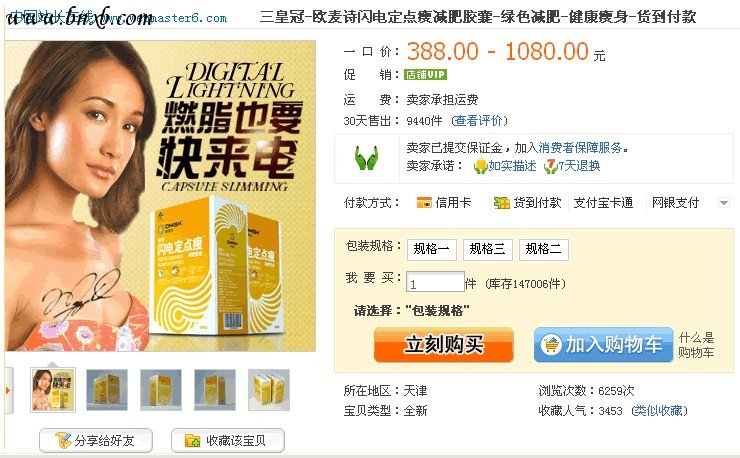
Task: Click the 如实描述 flower icon
Action: tap(480, 166)
